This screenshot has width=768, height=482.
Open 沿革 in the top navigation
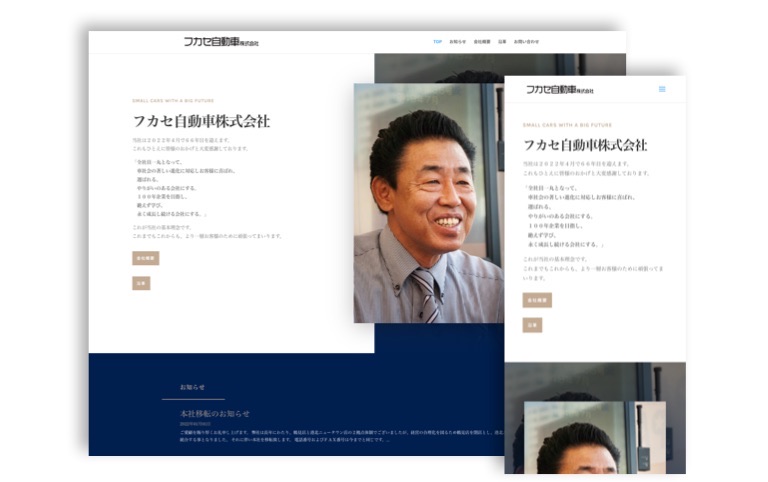[x=502, y=42]
